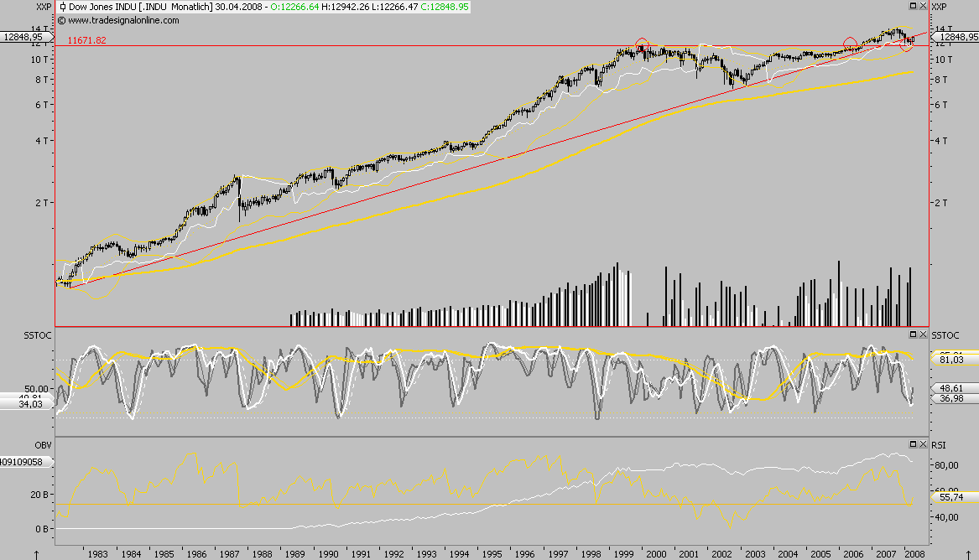This screenshot has height=560, width=979.
Task: Click the year 2006 on the time axis
Action: coord(853,554)
